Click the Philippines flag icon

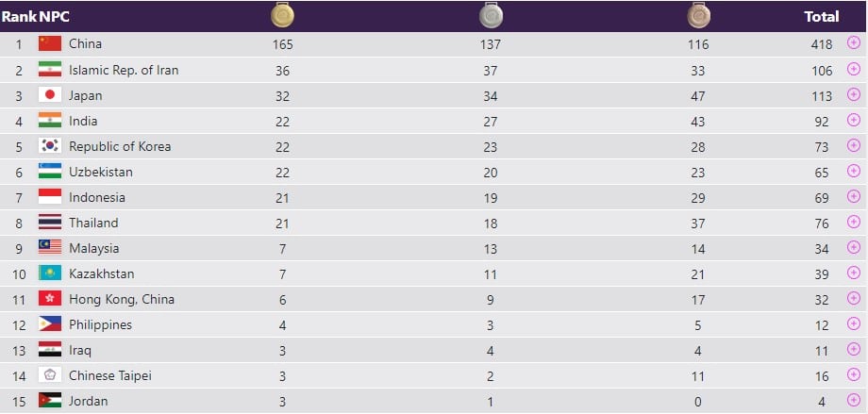50,324
